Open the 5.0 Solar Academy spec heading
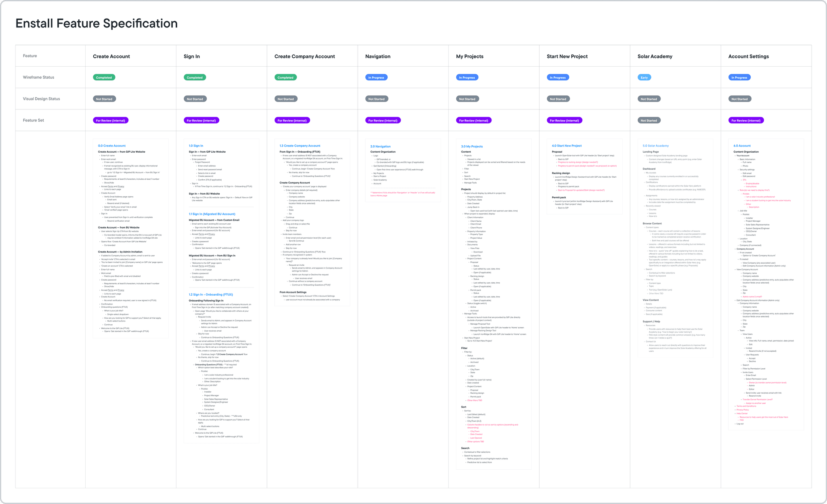Image resolution: width=827 pixels, height=504 pixels. [x=656, y=146]
